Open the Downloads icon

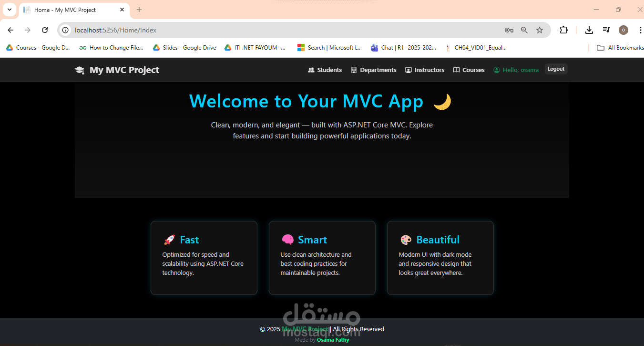(x=589, y=30)
